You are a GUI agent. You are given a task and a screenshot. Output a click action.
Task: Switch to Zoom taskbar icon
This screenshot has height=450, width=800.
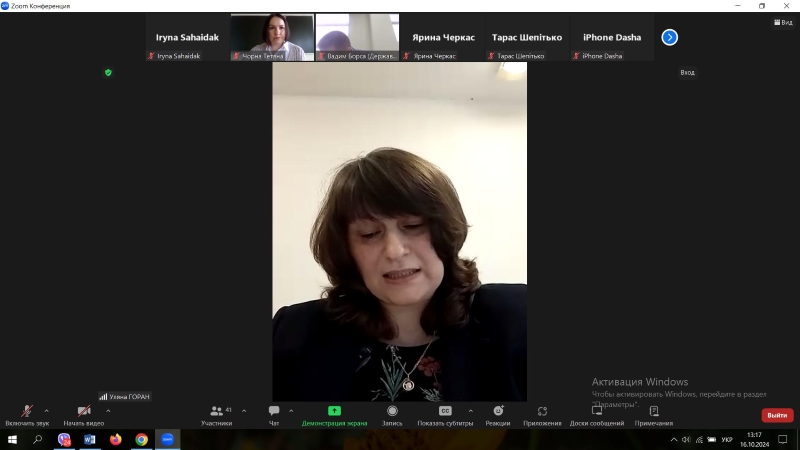click(167, 439)
